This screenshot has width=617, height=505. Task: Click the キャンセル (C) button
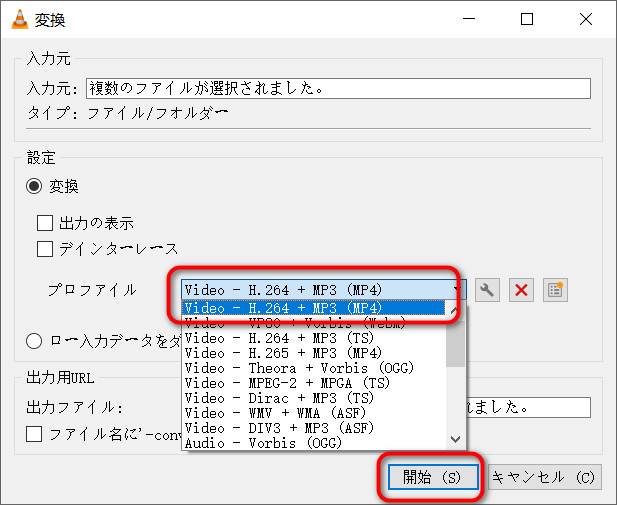click(545, 477)
